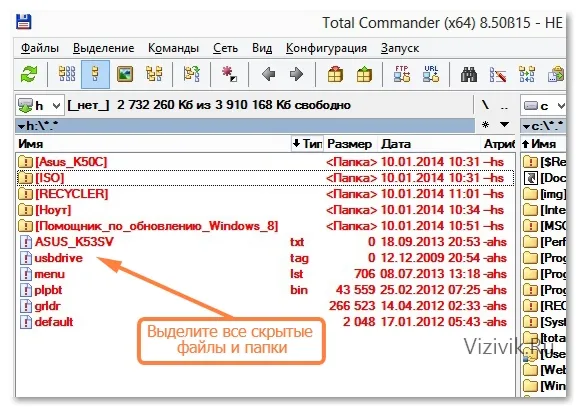Open Search files with binoculars icon
The height and width of the screenshot is (407, 576).
point(469,75)
